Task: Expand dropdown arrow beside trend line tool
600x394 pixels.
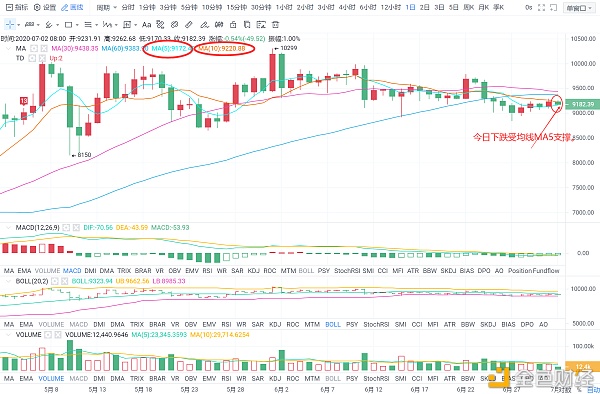Action: pyautogui.click(x=57, y=25)
